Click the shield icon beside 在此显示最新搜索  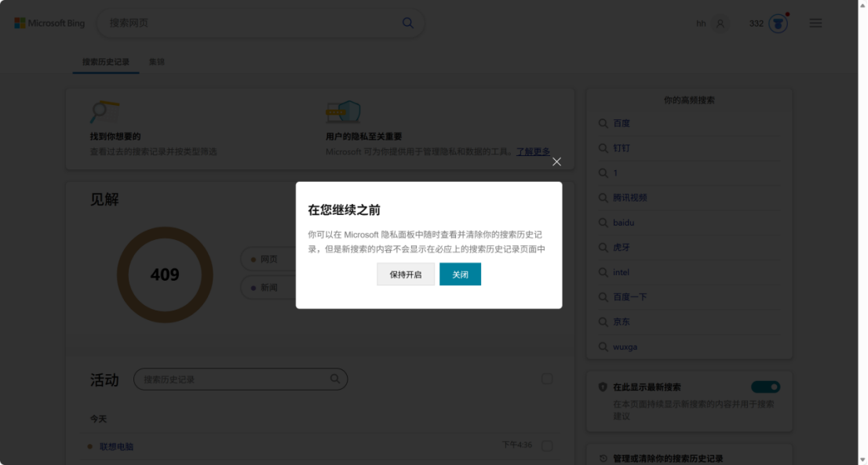603,387
